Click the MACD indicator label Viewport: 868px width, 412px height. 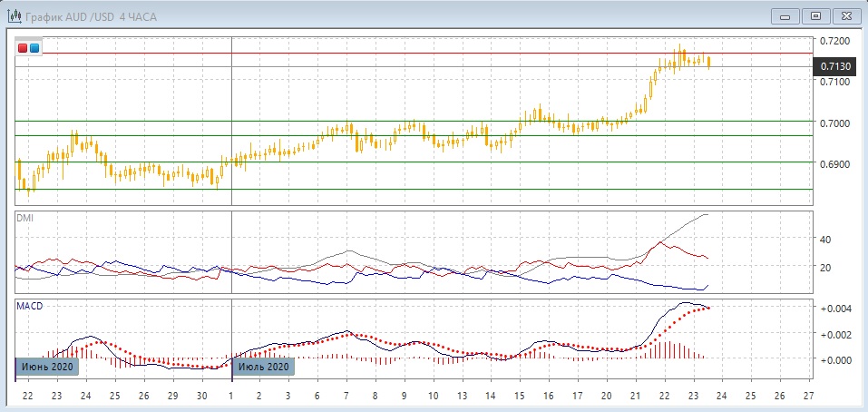click(30, 307)
